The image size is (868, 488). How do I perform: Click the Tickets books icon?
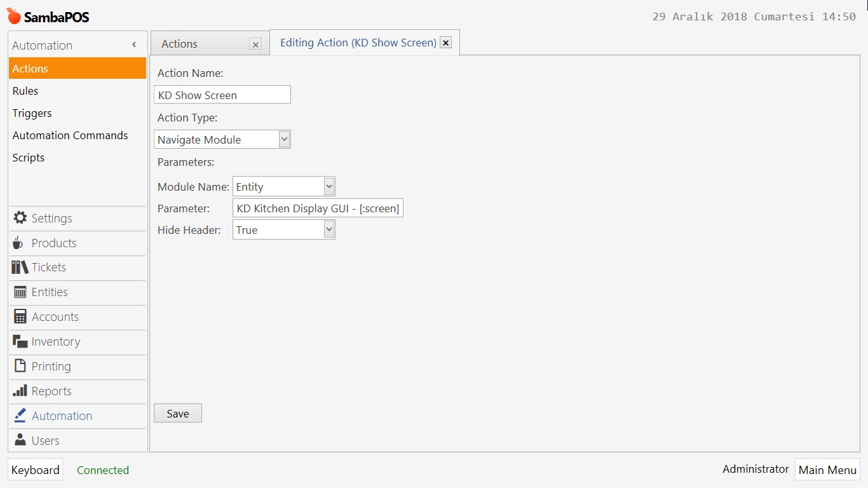coord(20,268)
